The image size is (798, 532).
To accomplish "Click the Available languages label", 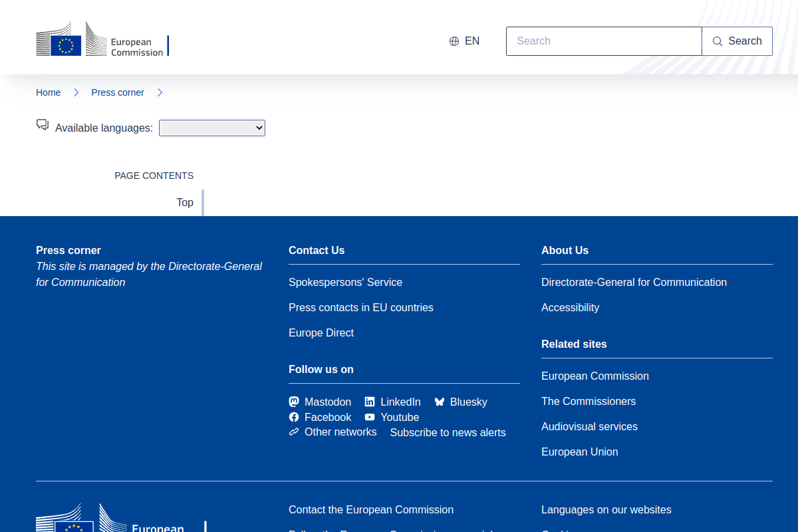I will pyautogui.click(x=104, y=128).
